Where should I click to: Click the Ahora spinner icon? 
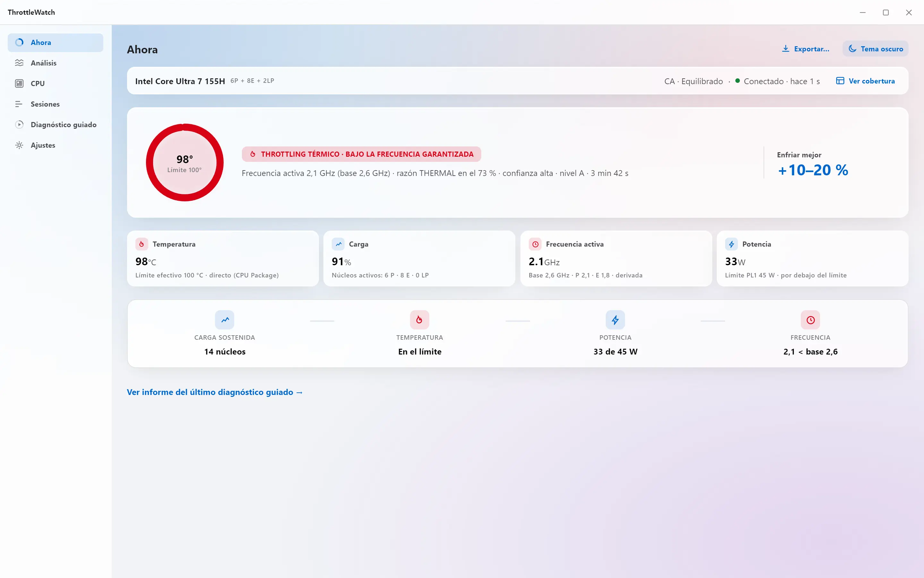pos(19,42)
